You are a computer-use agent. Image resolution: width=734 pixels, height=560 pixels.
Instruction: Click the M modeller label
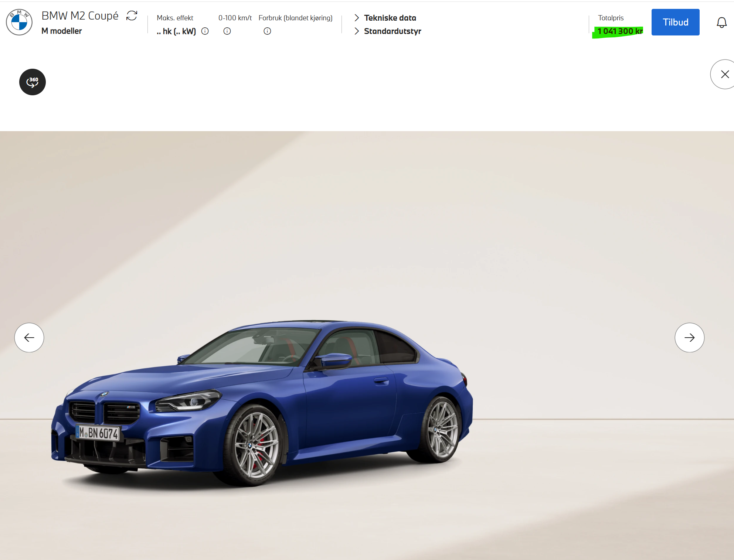(x=62, y=31)
